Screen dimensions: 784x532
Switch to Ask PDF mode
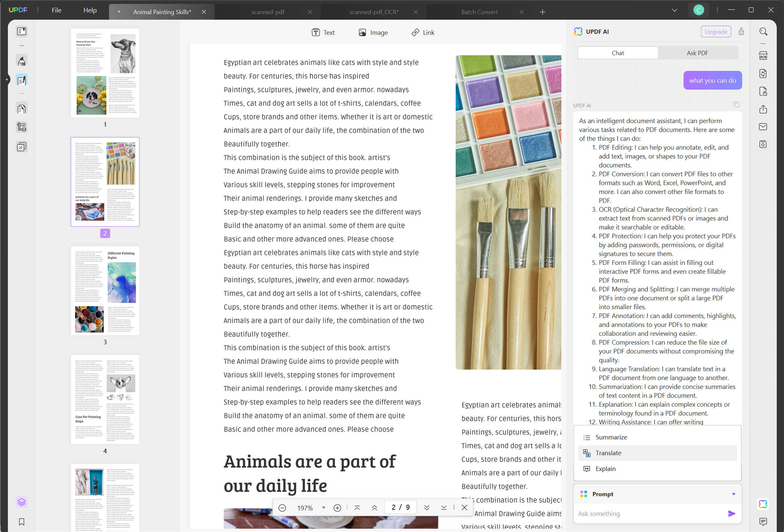(x=697, y=53)
